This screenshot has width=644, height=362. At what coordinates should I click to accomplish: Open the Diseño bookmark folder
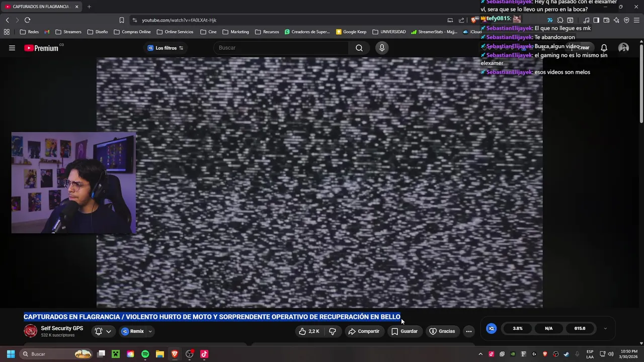(98, 32)
